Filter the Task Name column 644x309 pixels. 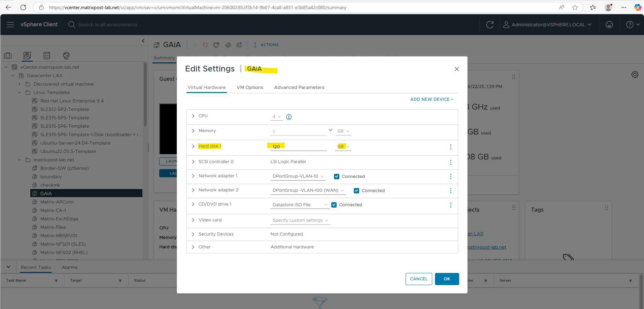point(56,281)
